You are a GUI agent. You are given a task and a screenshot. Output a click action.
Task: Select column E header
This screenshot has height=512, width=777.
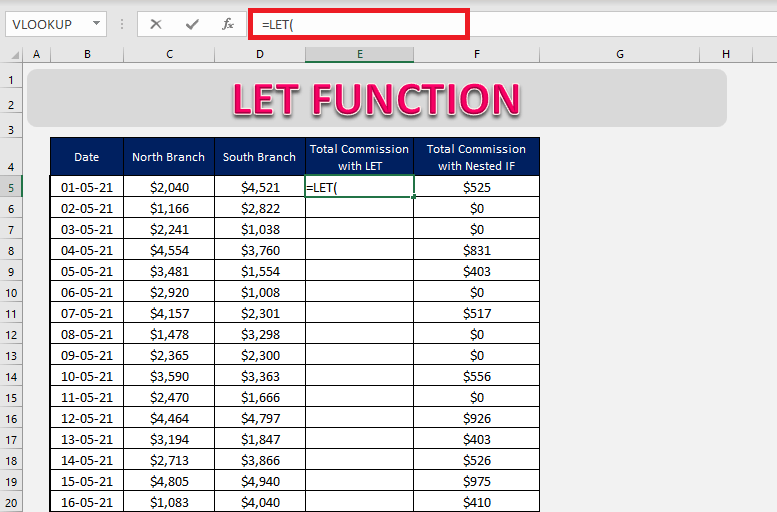pyautogui.click(x=359, y=54)
